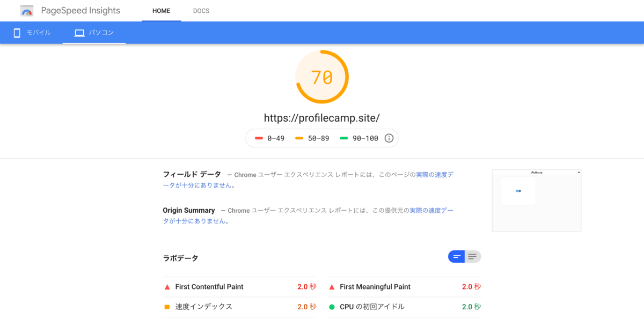Click the 2.0 秒 value for CPU の初回アイドル
The height and width of the screenshot is (320, 644).
tap(472, 307)
